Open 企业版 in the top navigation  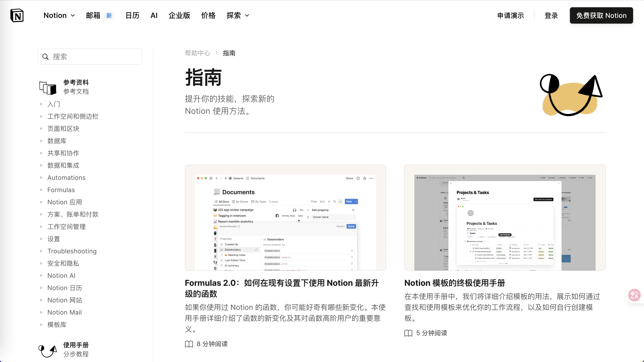179,15
